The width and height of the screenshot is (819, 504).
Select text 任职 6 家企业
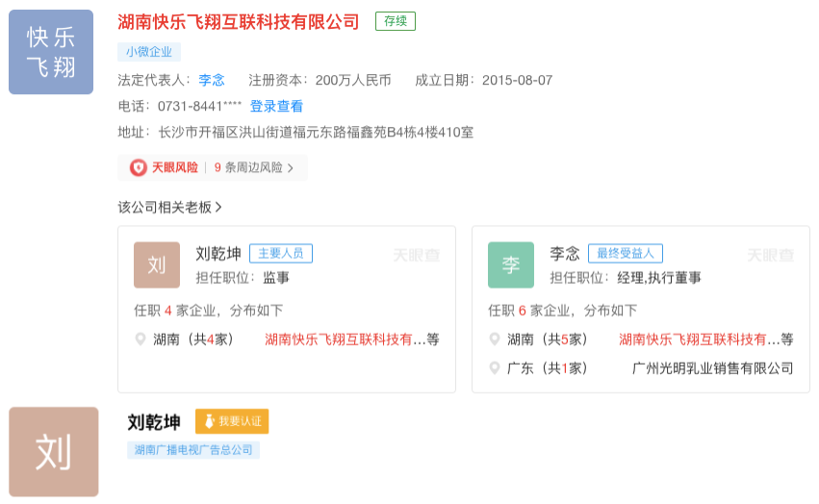(528, 311)
